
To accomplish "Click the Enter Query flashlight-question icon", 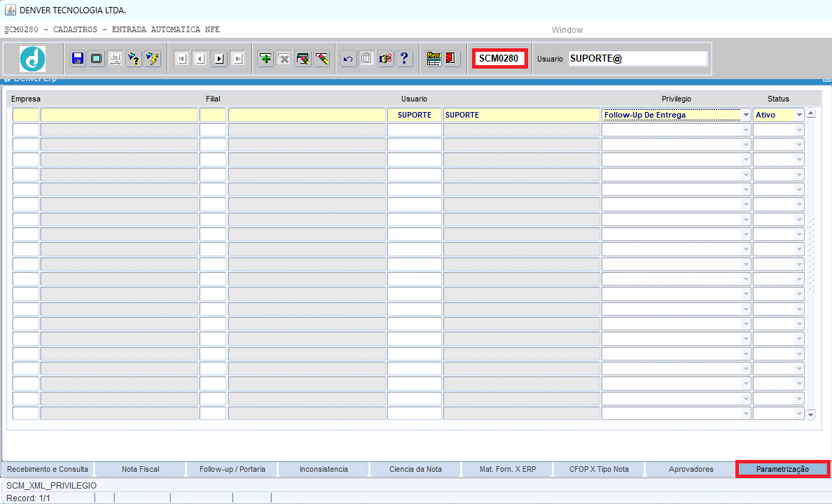I will coord(134,58).
